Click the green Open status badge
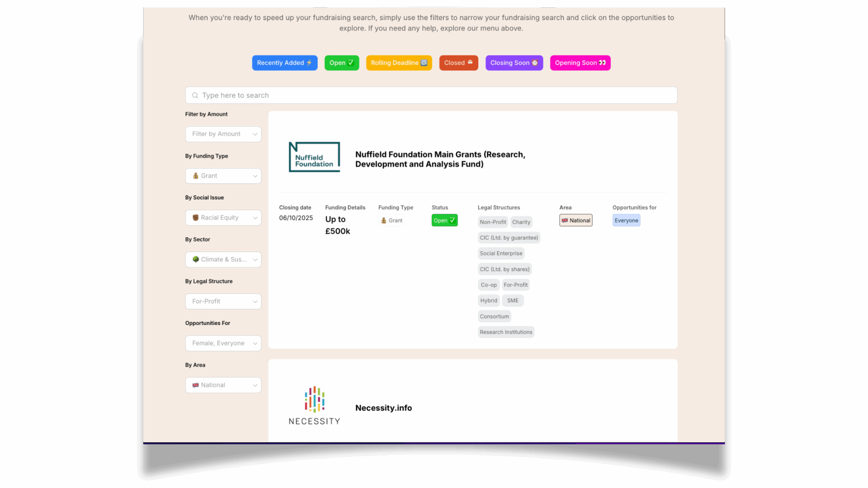 pos(445,221)
